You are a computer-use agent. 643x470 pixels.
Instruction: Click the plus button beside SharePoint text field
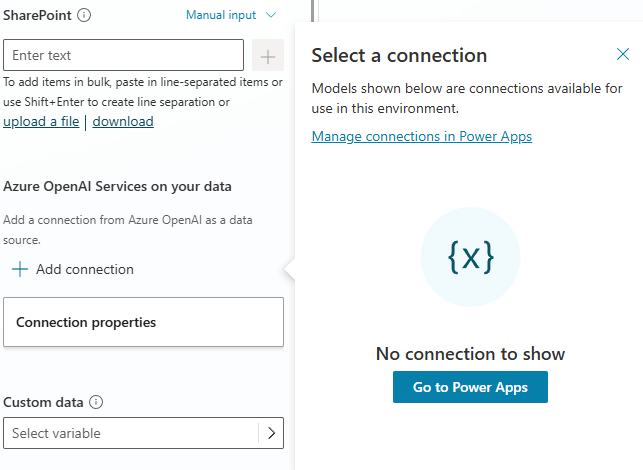[268, 55]
